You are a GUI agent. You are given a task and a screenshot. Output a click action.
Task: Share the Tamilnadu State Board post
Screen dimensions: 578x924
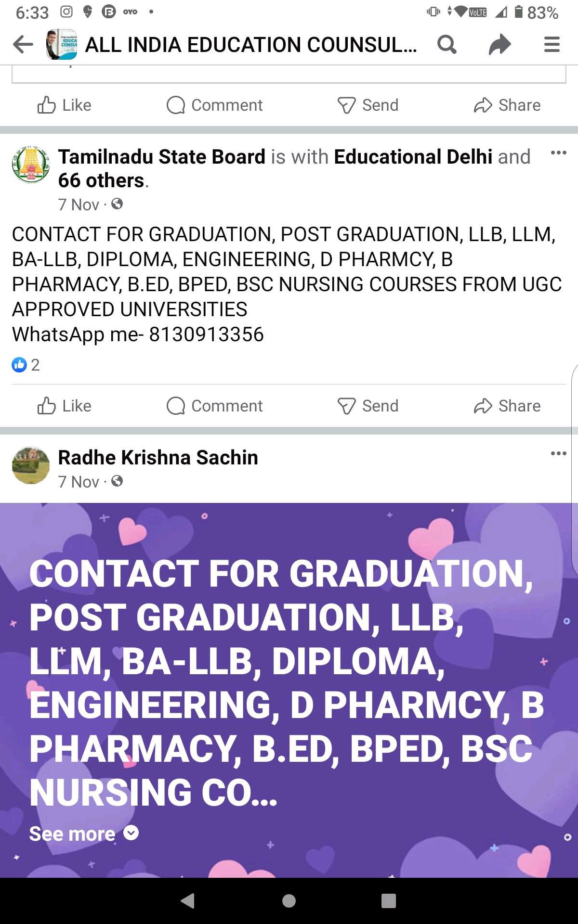pos(507,406)
